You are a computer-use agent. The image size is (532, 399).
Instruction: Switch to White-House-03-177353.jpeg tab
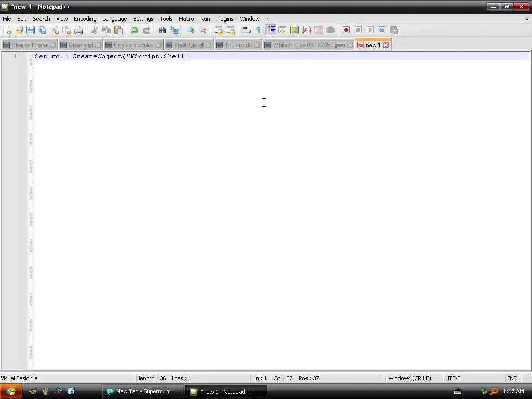tap(309, 45)
